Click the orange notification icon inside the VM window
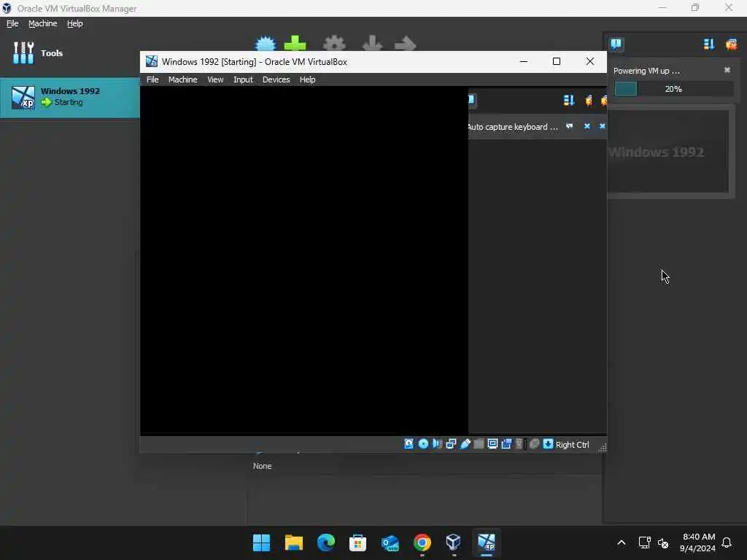This screenshot has height=560, width=747. [589, 100]
